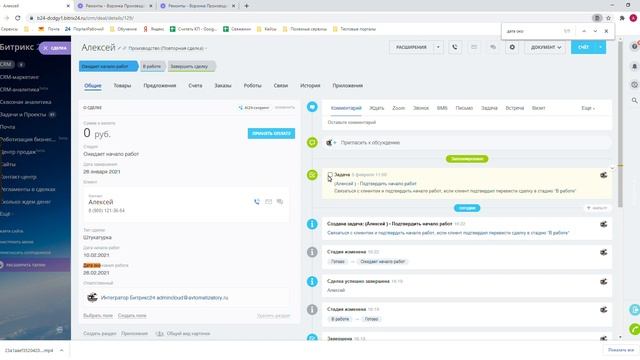Bookmark this page with the star icon
The image size is (640, 360).
tap(608, 18)
